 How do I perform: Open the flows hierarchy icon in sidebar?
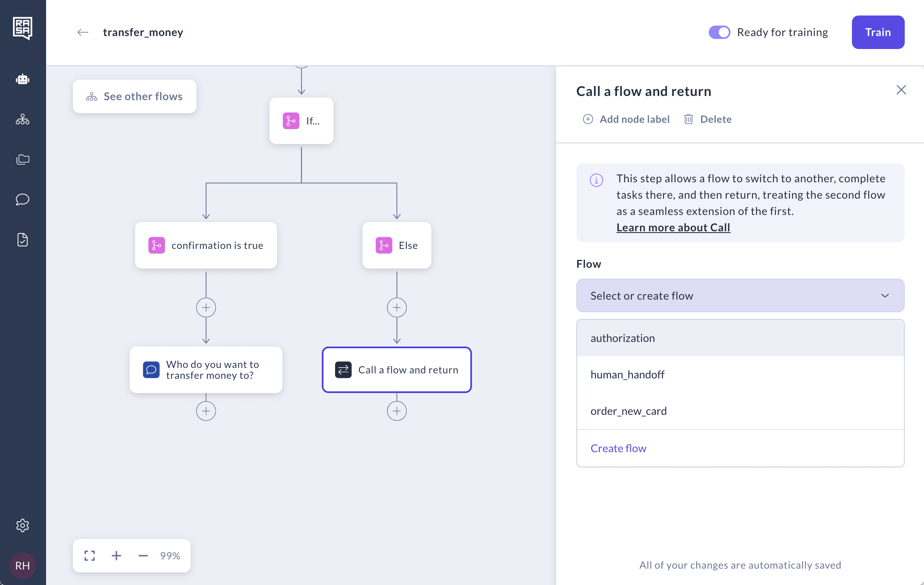tap(23, 119)
